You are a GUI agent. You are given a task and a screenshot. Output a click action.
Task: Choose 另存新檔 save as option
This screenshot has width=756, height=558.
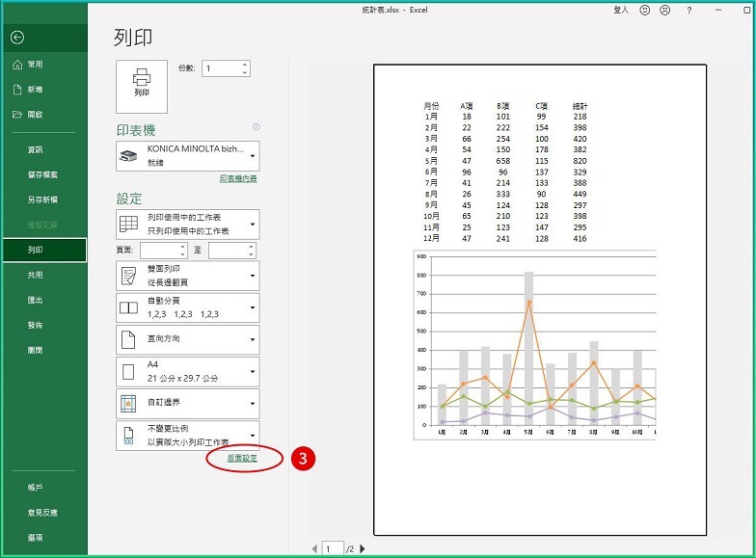44,199
